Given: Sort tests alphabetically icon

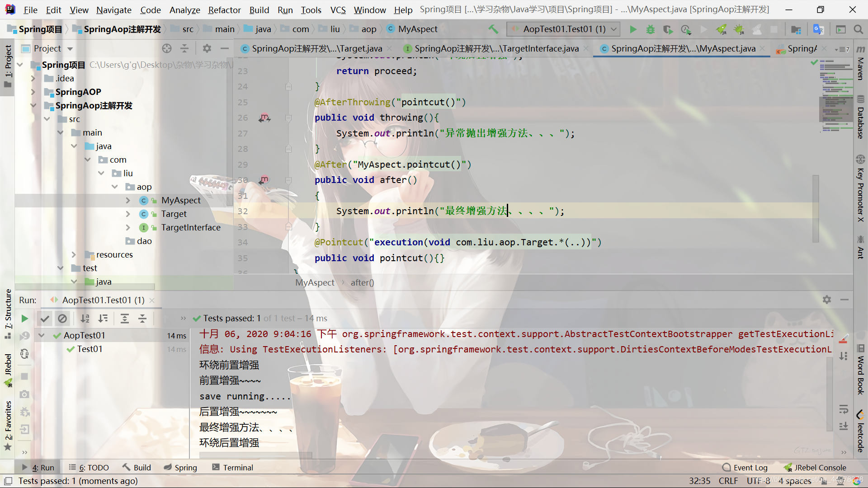Looking at the screenshot, I should pos(85,319).
